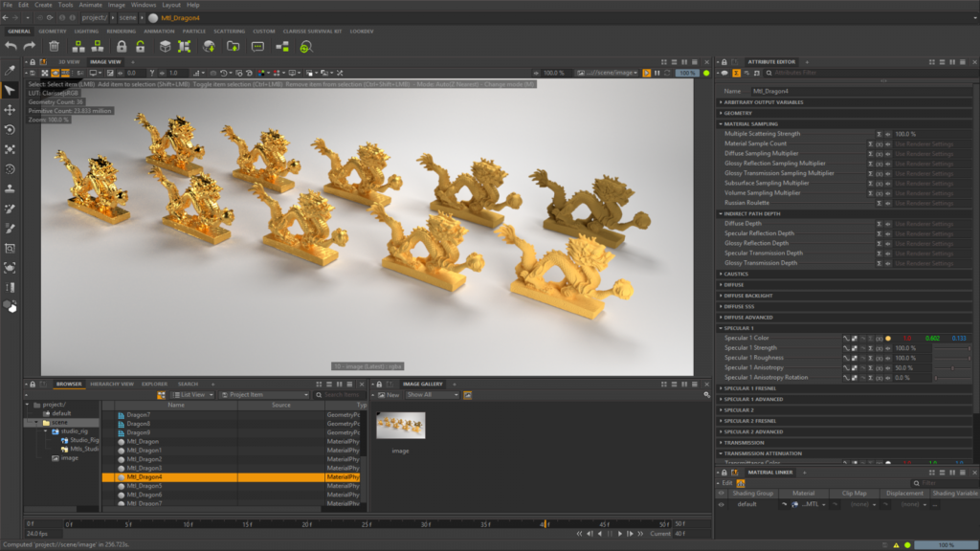Open the Layout menu
Image resolution: width=980 pixels, height=551 pixels.
[x=170, y=5]
